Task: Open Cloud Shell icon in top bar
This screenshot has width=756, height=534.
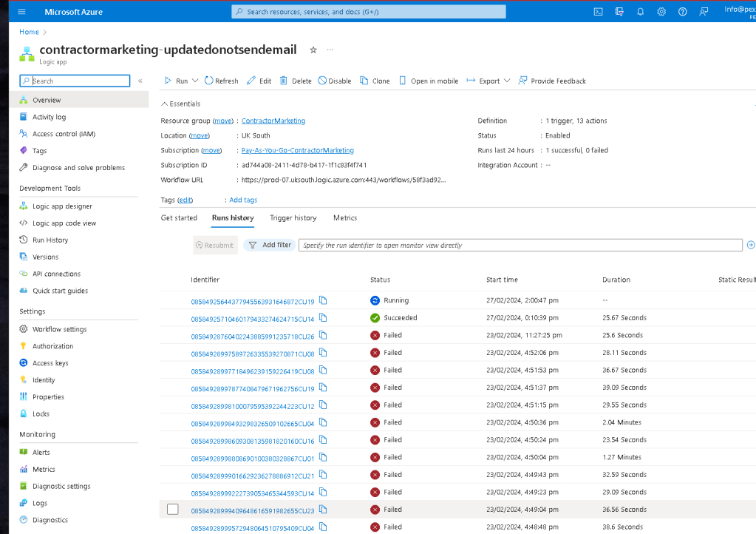Action: (x=598, y=12)
